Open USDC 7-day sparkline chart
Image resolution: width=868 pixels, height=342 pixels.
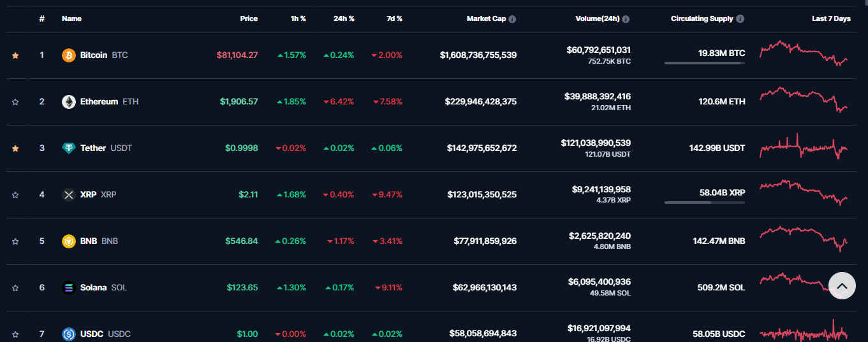pyautogui.click(x=804, y=331)
